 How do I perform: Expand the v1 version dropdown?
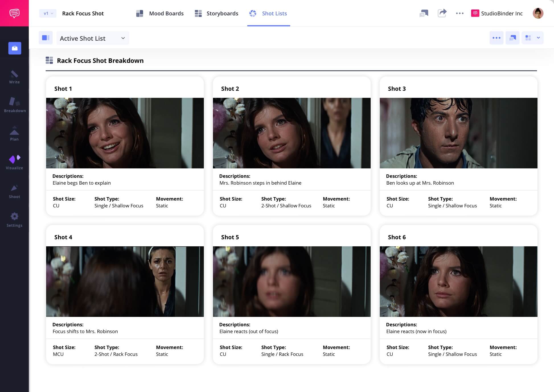(x=47, y=13)
